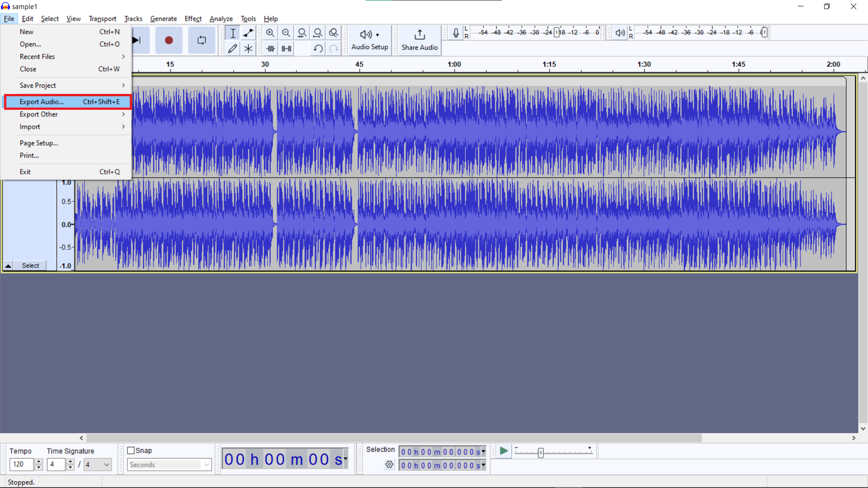
Task: Enable Loop recording toggle
Action: (202, 40)
